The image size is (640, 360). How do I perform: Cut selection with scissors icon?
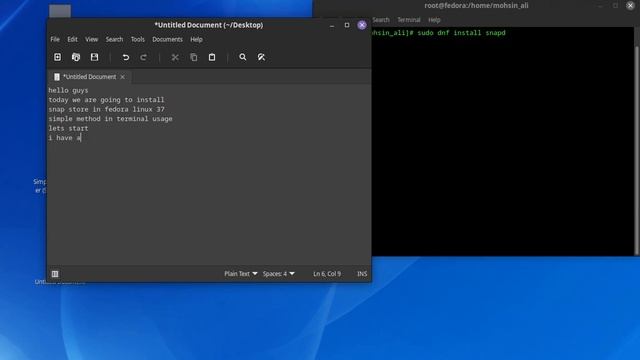point(175,58)
